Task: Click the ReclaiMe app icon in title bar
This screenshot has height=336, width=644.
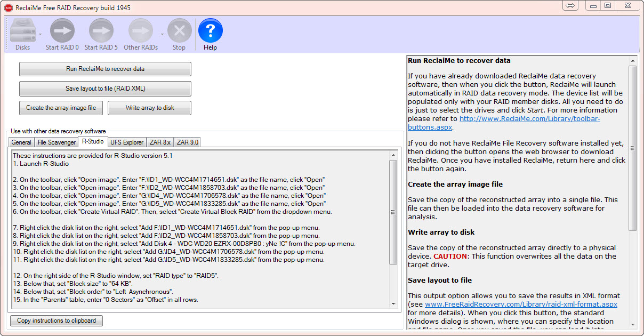Action: click(9, 7)
